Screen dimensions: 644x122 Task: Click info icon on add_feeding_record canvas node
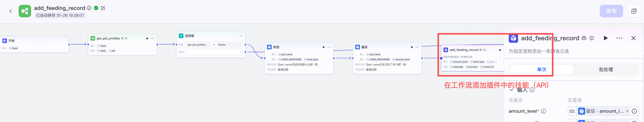click(x=485, y=50)
